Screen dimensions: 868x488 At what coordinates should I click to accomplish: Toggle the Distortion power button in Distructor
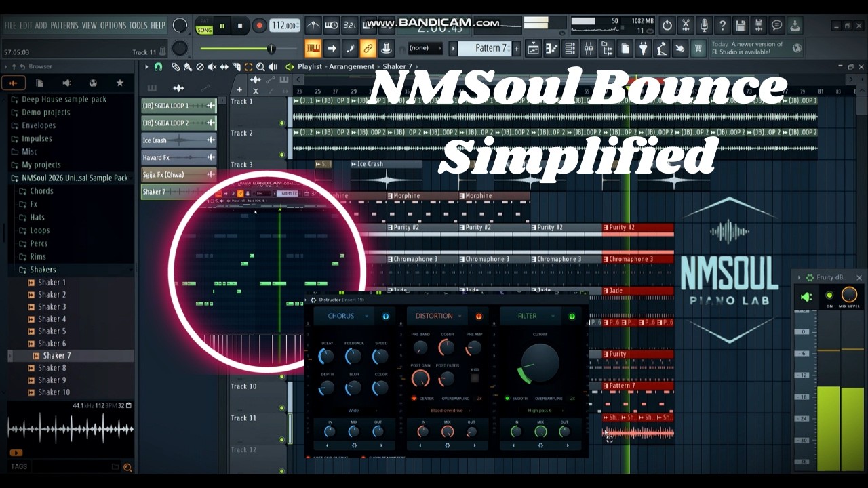(479, 316)
